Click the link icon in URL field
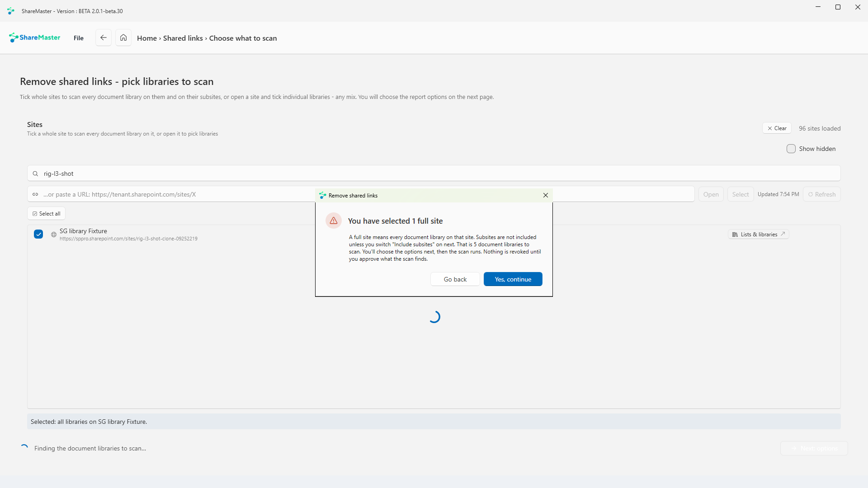The height and width of the screenshot is (488, 868). [x=35, y=194]
